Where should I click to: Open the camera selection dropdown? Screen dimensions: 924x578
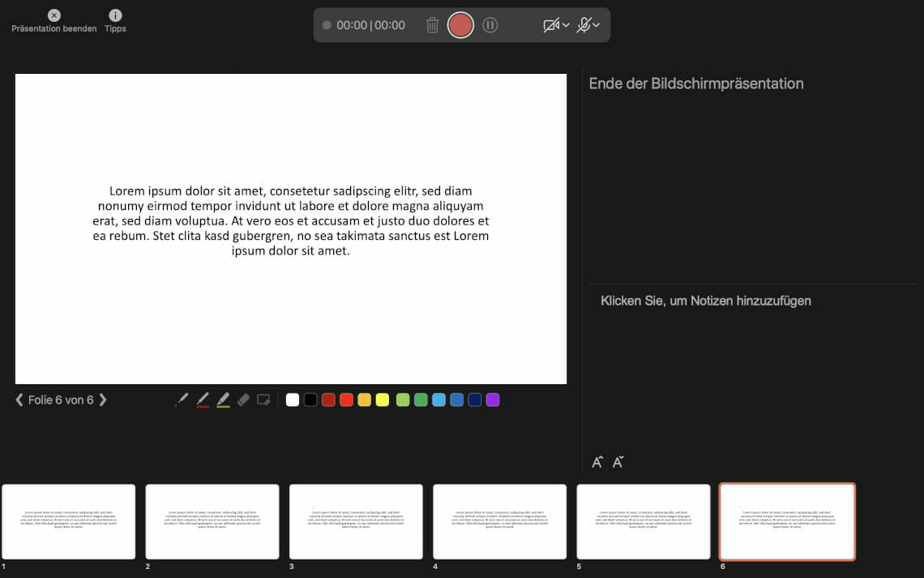566,24
